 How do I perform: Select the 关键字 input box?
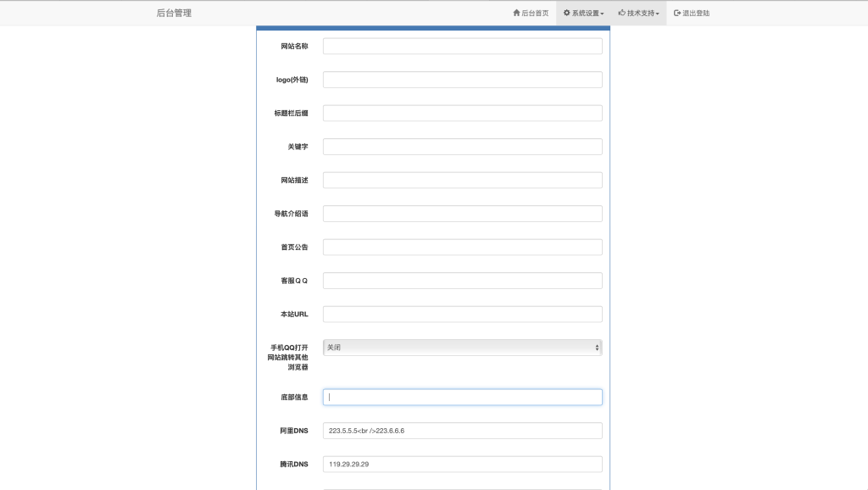(462, 146)
